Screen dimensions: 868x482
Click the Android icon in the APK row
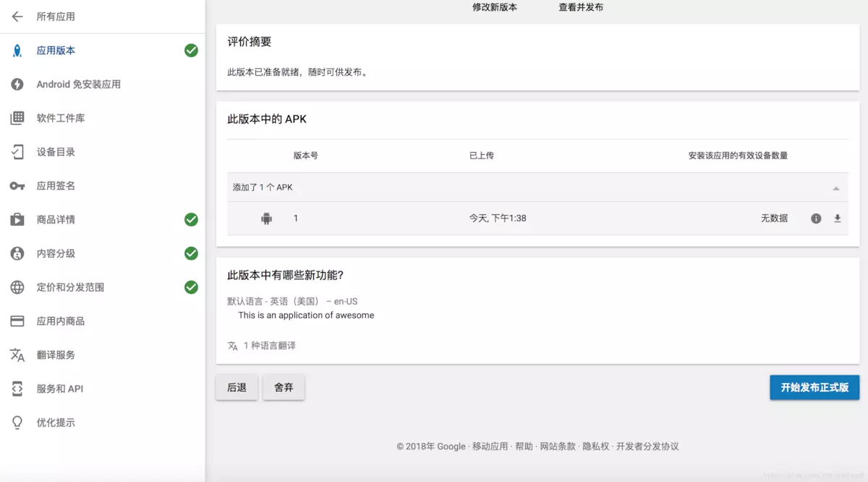click(267, 217)
